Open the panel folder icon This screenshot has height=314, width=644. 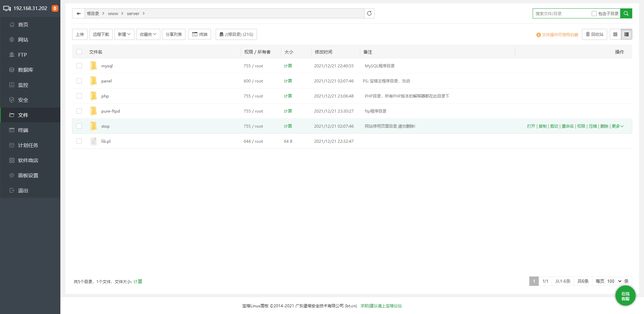click(x=94, y=81)
